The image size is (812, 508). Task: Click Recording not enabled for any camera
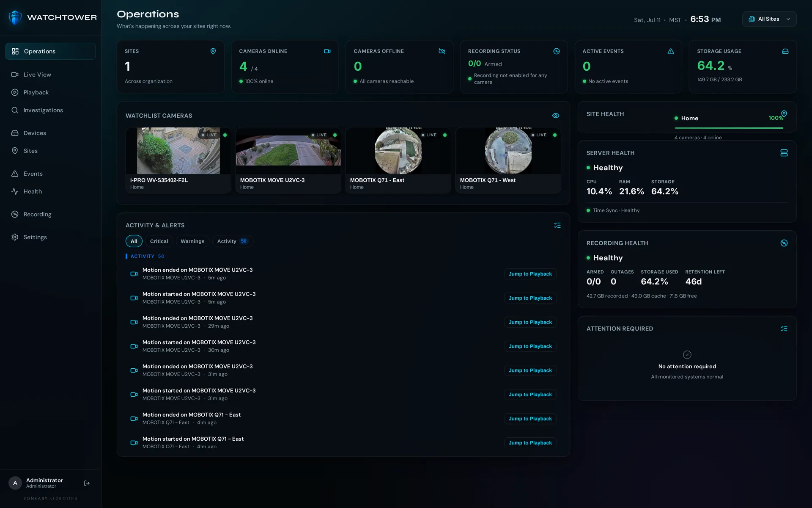pos(510,78)
